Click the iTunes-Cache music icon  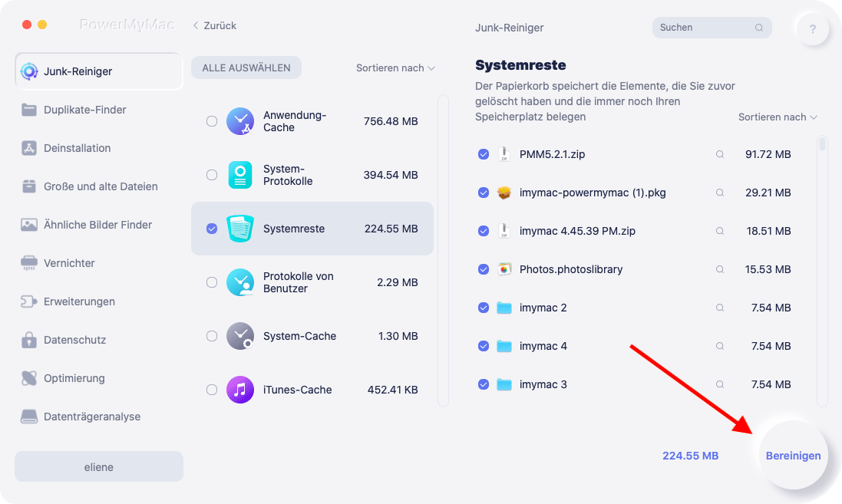[240, 390]
